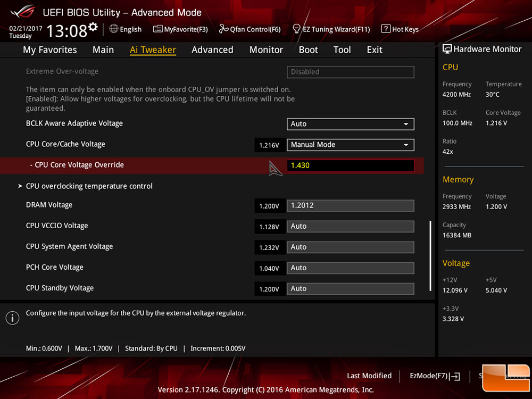532x399 pixels.
Task: Click the Qfan Control fan icon
Action: (223, 29)
